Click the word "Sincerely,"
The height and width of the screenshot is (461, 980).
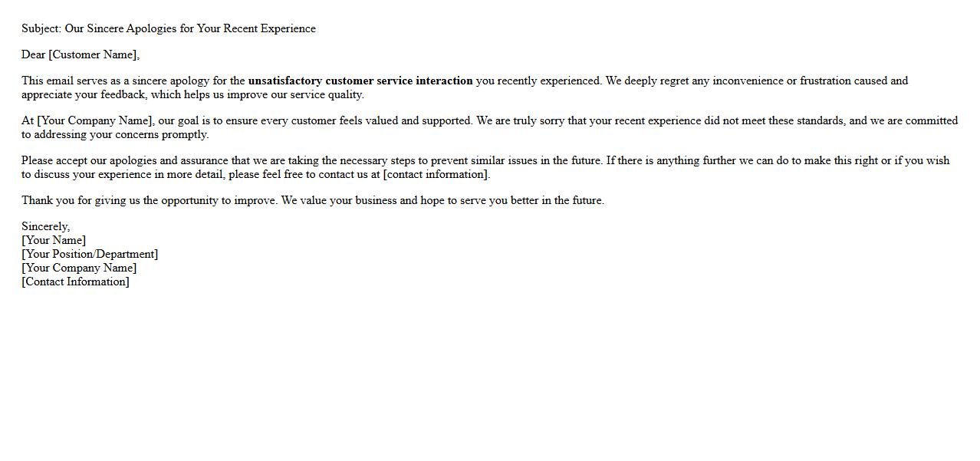pos(45,226)
